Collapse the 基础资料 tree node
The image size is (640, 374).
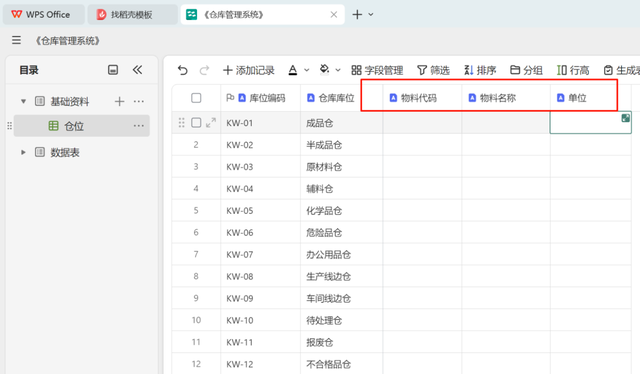click(23, 101)
